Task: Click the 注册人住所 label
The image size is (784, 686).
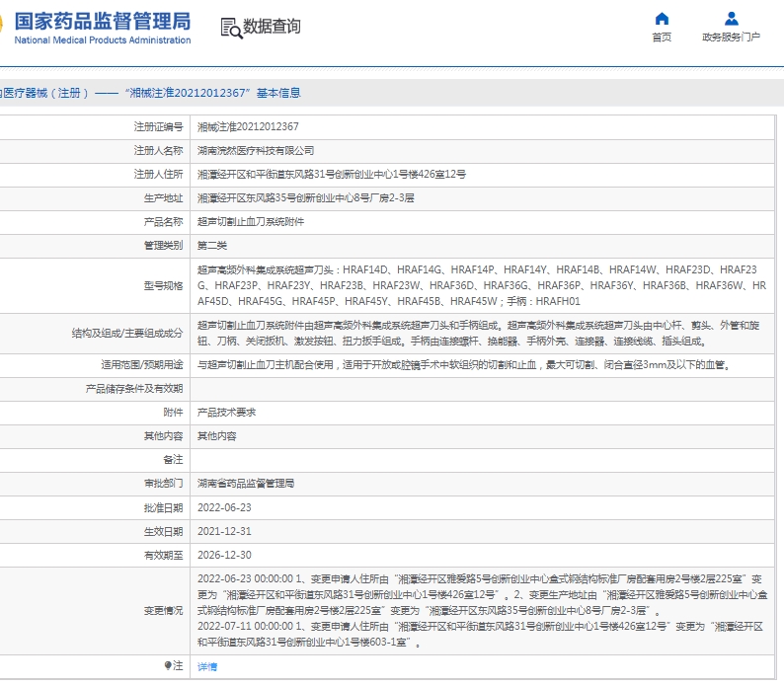Action: (159, 174)
